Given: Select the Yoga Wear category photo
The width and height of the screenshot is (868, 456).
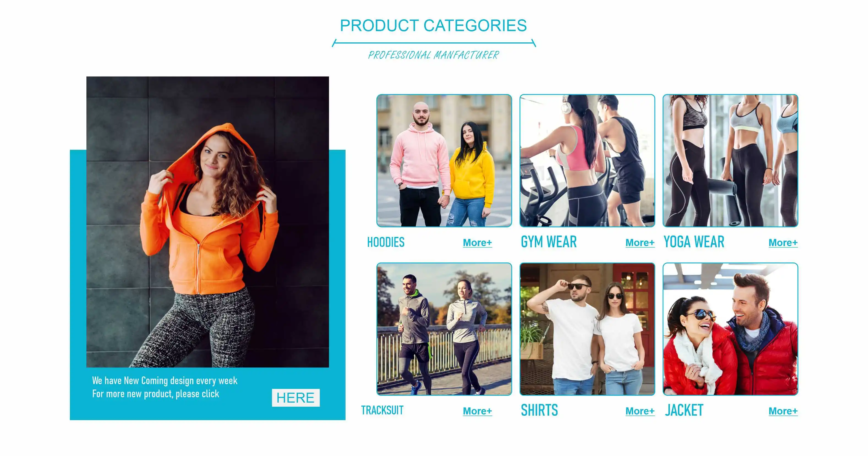Looking at the screenshot, I should tap(730, 160).
